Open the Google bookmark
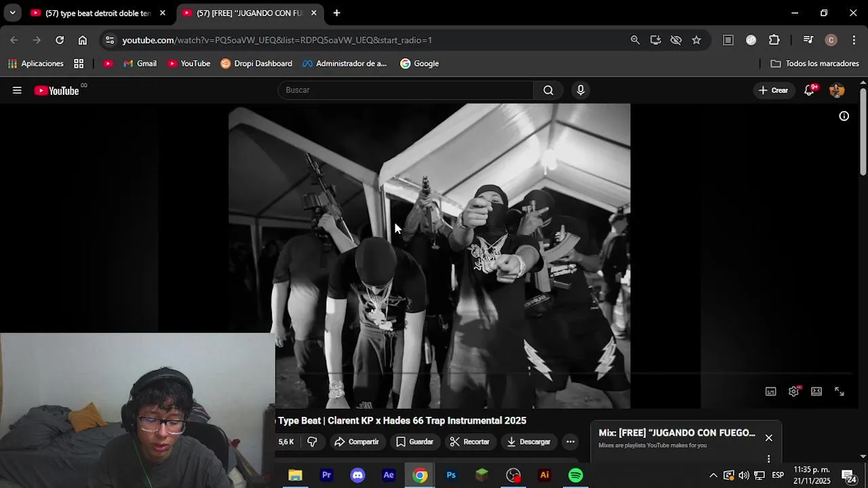 (x=420, y=64)
